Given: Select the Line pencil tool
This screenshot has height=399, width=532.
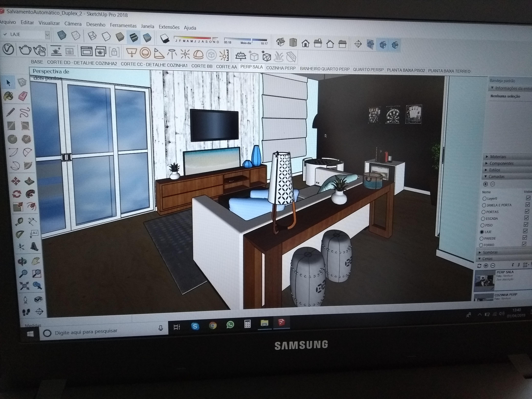Looking at the screenshot, I should click(10, 112).
